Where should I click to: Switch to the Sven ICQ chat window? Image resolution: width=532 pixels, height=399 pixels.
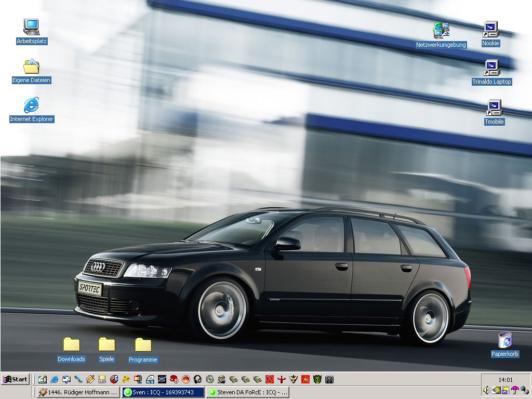pyautogui.click(x=163, y=392)
